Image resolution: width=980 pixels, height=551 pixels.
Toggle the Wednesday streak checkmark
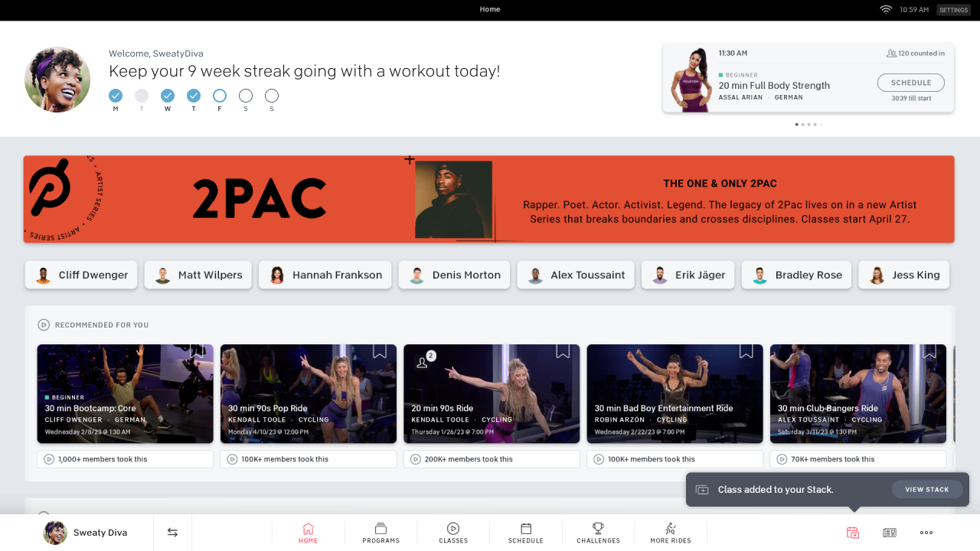[168, 96]
